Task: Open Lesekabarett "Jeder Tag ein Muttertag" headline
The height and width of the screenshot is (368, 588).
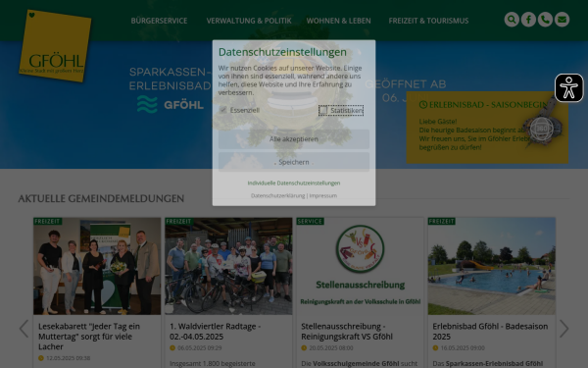Action: [89, 337]
